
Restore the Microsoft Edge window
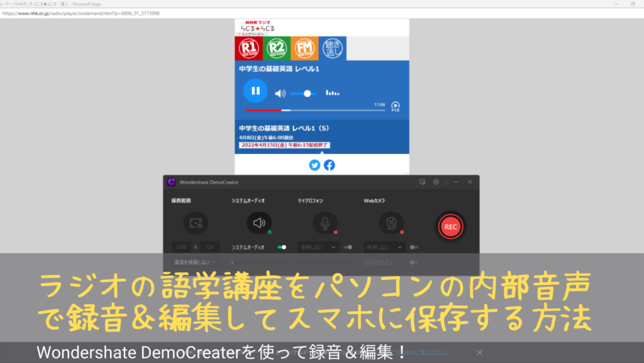tap(633, 4)
